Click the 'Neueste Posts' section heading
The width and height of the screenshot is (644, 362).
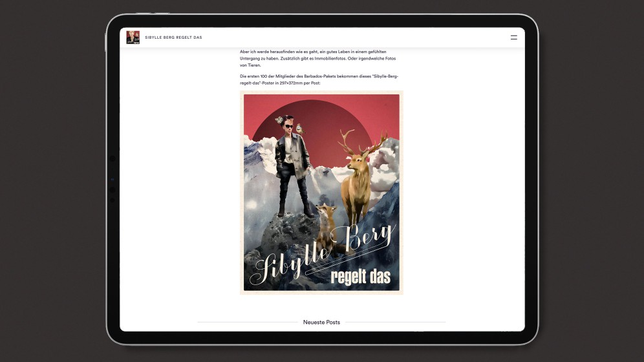coord(321,322)
